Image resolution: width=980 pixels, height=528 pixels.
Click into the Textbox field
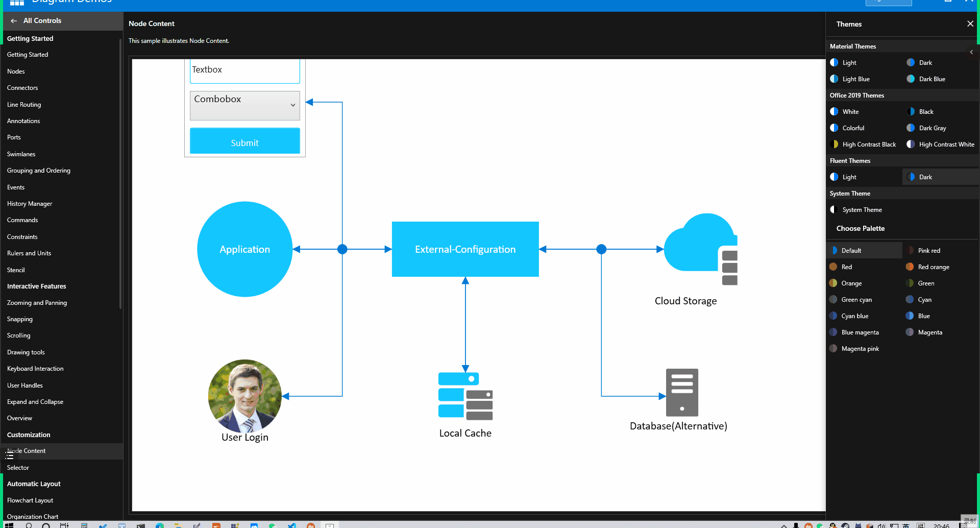click(244, 70)
